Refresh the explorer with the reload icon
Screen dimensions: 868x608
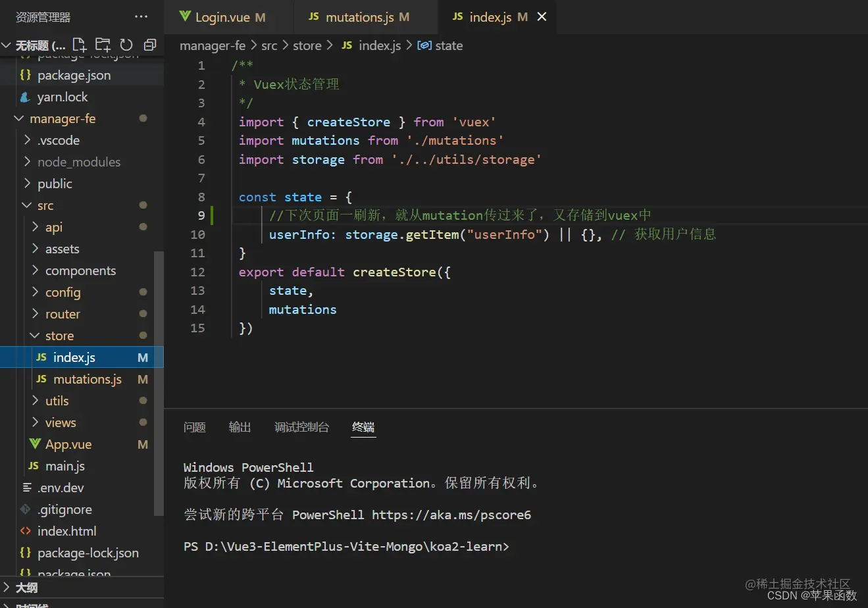tap(126, 45)
